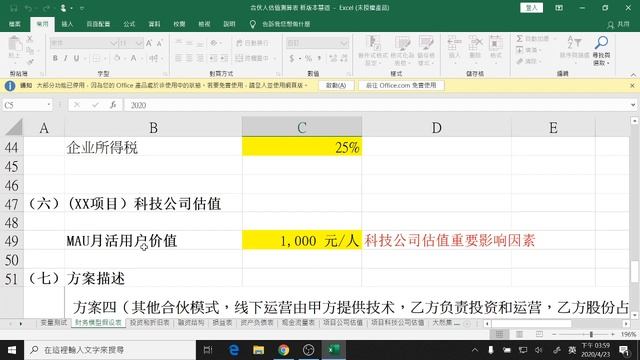The height and width of the screenshot is (360, 640).
Task: Click the Select All corner triangle
Action: [13, 127]
